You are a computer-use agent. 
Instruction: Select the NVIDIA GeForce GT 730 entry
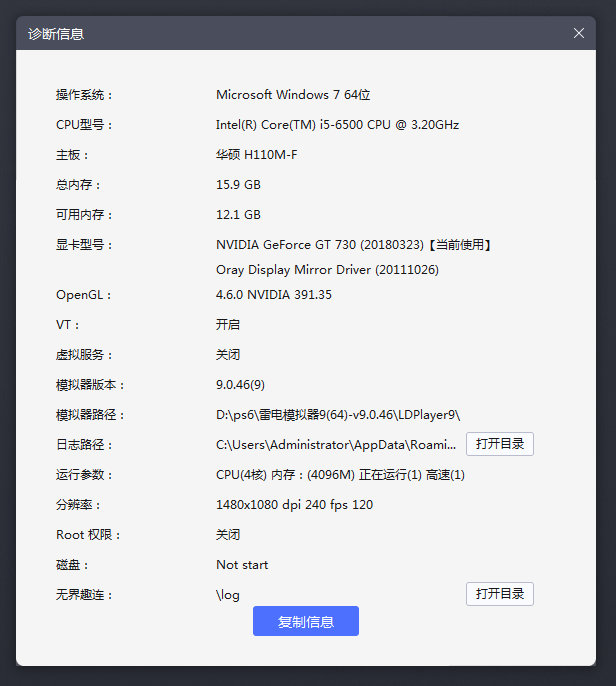354,245
